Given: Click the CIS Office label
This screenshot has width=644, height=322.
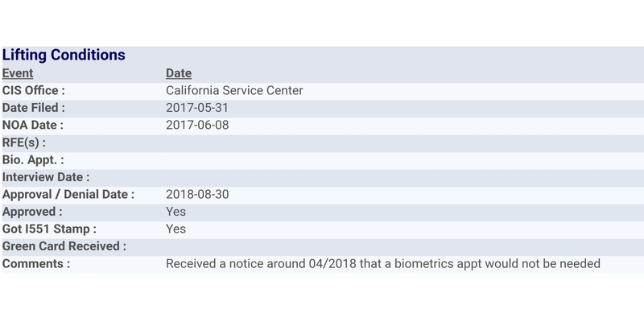Looking at the screenshot, I should pyautogui.click(x=34, y=90).
